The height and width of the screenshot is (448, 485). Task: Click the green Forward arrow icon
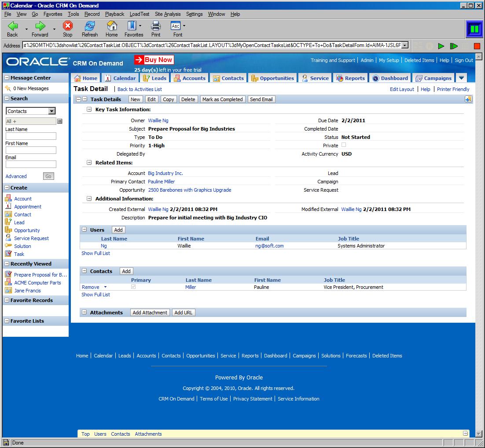[x=40, y=26]
